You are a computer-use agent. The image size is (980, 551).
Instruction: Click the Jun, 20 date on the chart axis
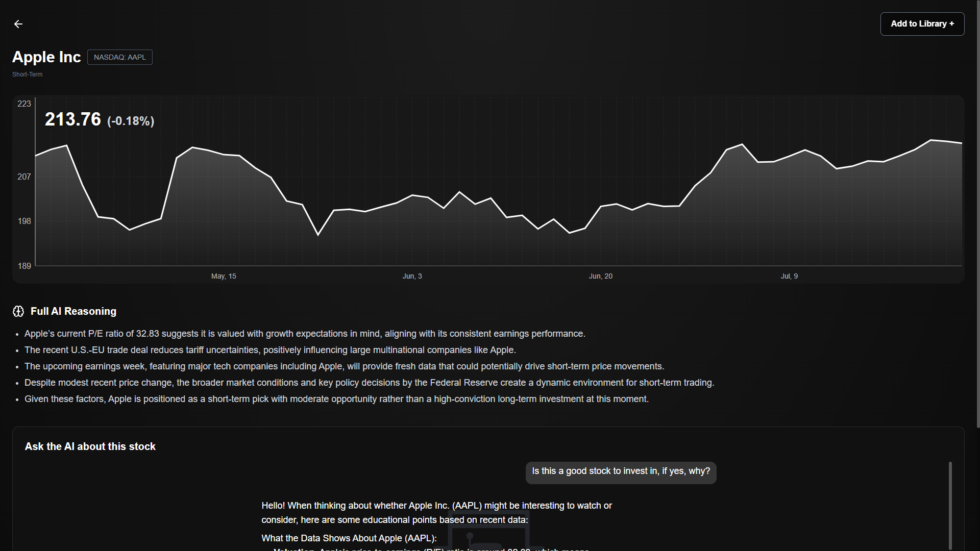coord(600,276)
